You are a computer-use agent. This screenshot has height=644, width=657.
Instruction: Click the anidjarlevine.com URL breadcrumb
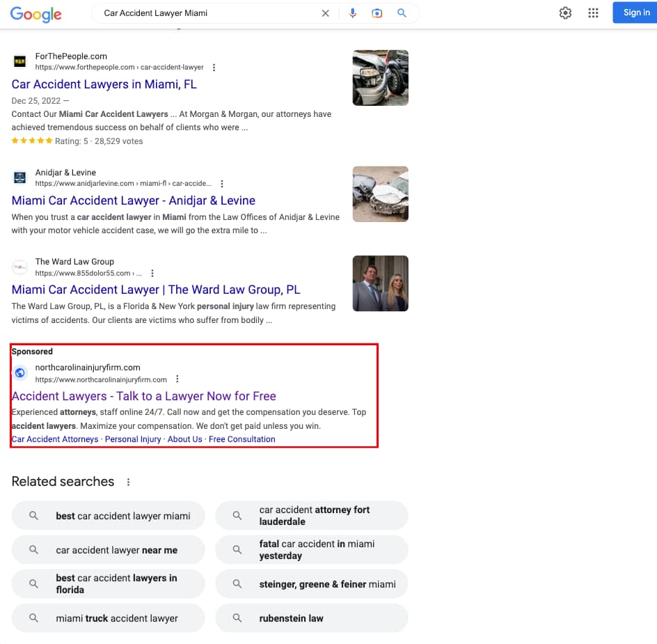pyautogui.click(x=123, y=184)
